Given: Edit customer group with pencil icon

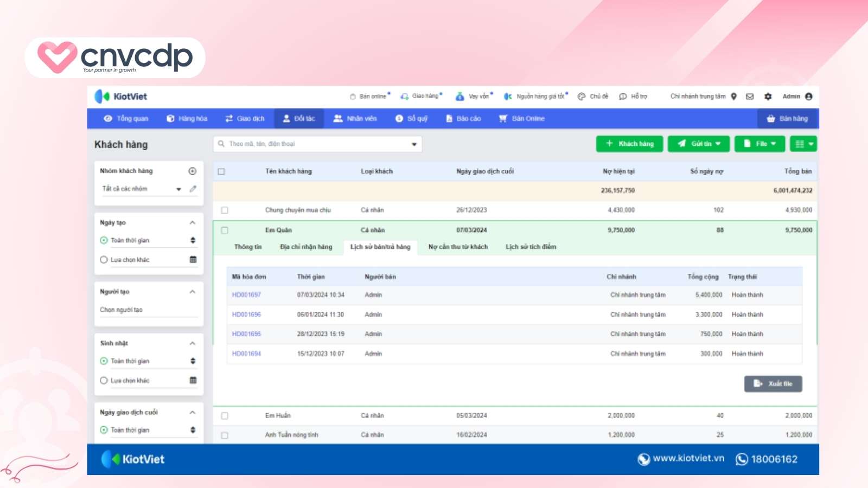Looking at the screenshot, I should tap(193, 189).
